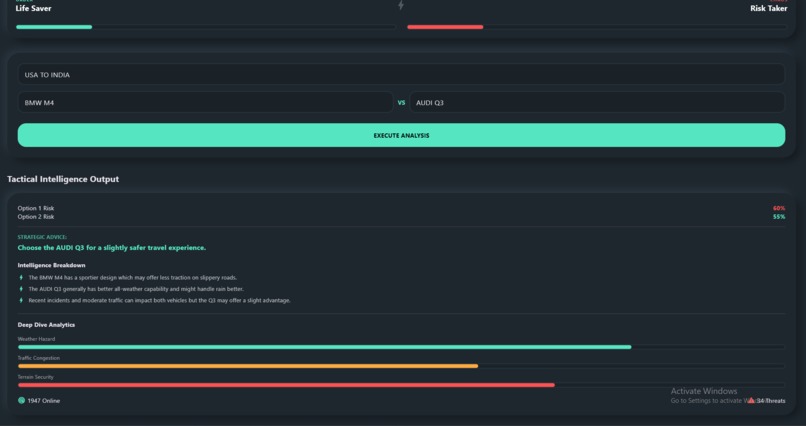The image size is (806, 426).
Task: Click the 60% risk value
Action: (x=779, y=208)
